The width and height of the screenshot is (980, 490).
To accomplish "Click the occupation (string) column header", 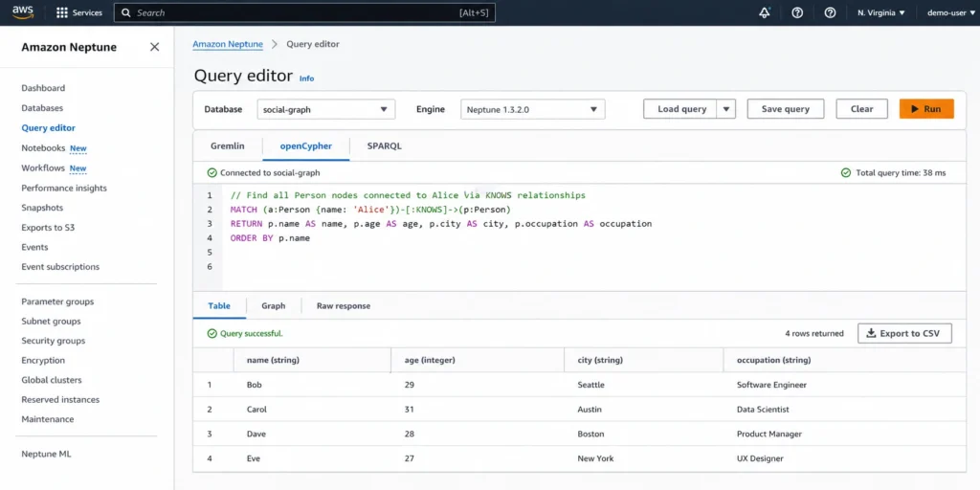I will [x=845, y=360].
